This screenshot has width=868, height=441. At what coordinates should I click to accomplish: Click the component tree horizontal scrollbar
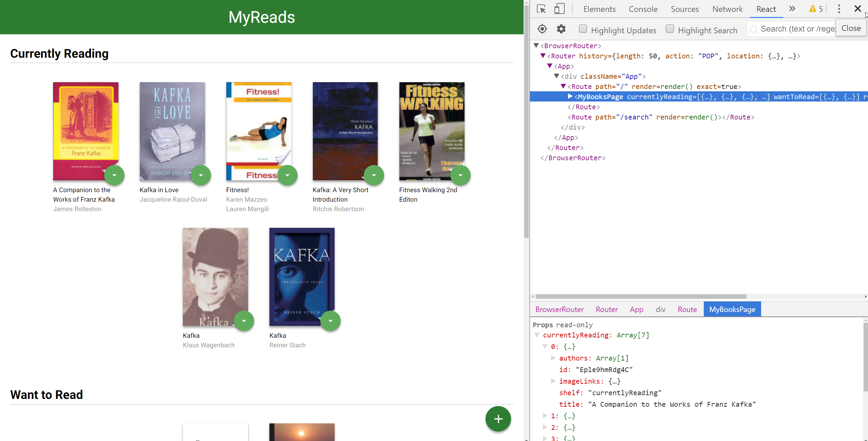641,296
